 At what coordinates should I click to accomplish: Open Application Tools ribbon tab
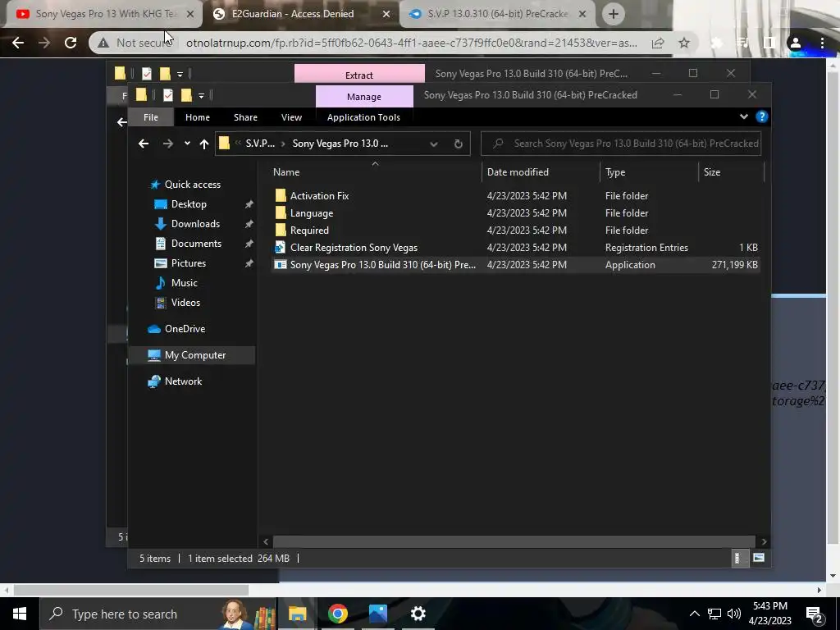363,117
